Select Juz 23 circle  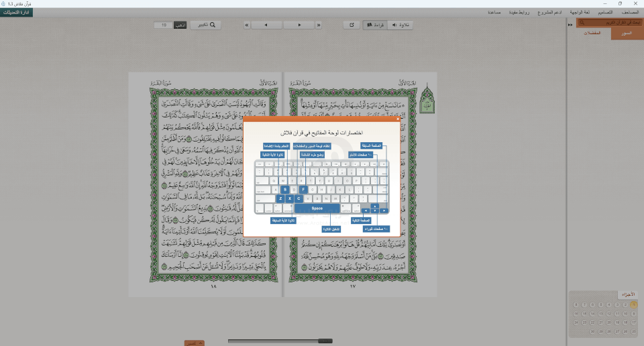tap(584, 323)
